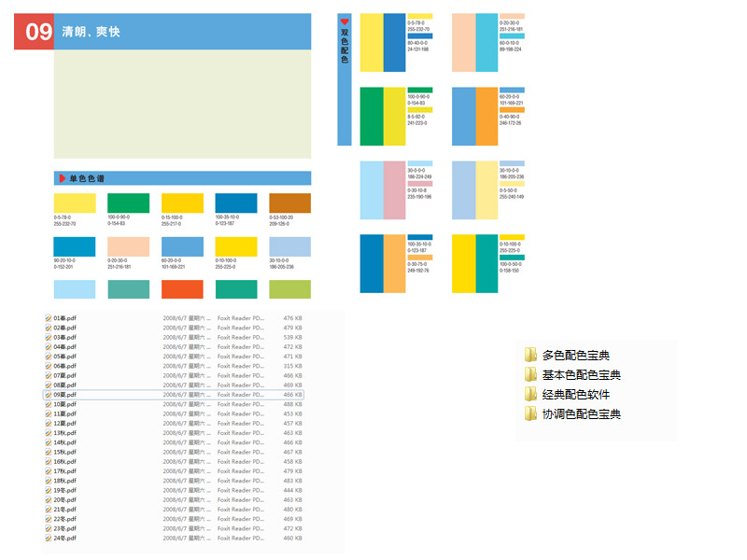This screenshot has height=560, width=747.
Task: Click the peach and cyan two-color pair
Action: 475,42
